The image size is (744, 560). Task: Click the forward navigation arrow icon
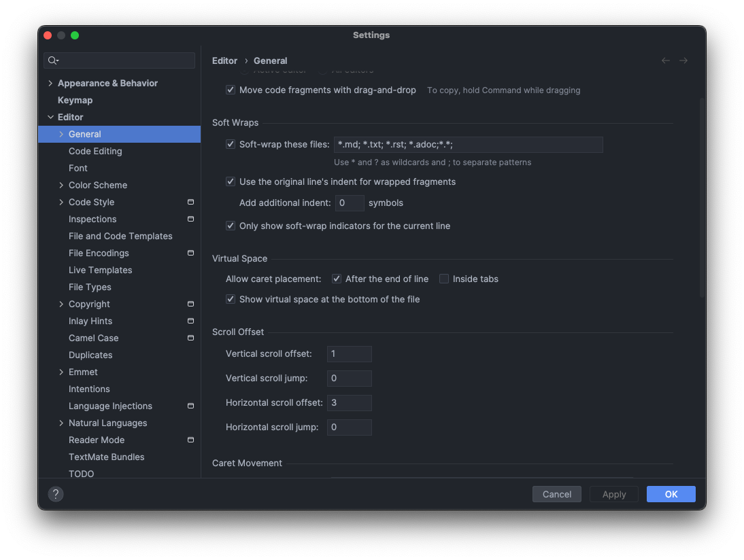(x=683, y=60)
